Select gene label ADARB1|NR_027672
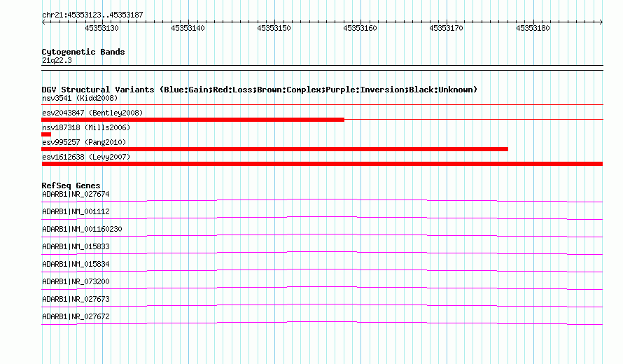Viewport: 623px width, 364px height. click(x=76, y=316)
